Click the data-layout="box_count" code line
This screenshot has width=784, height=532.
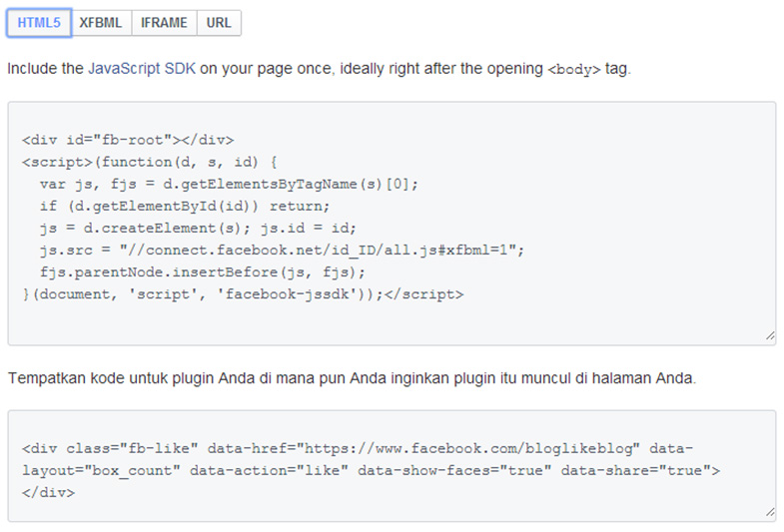point(371,470)
